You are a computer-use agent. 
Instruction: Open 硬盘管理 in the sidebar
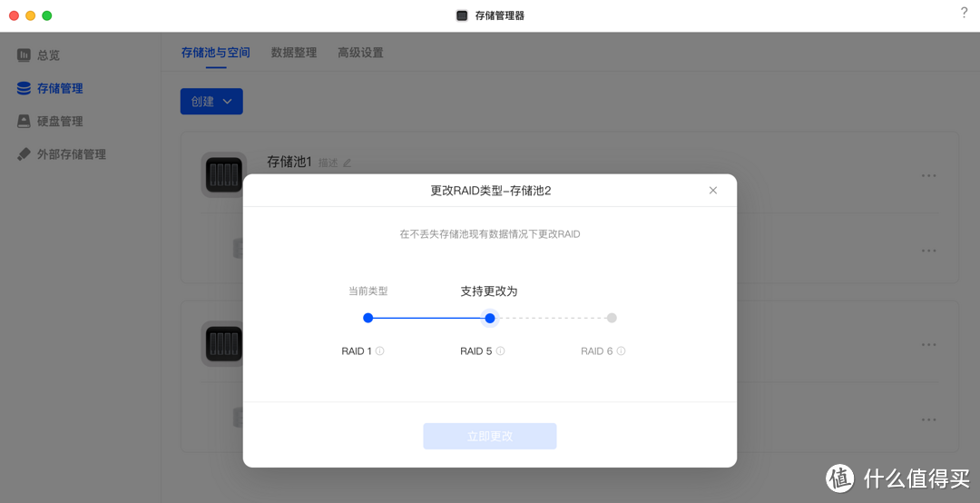click(x=50, y=122)
